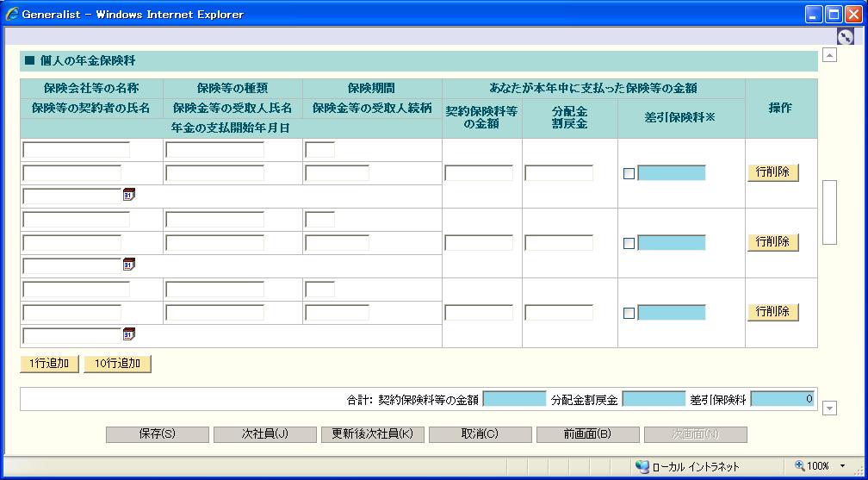Image resolution: width=868 pixels, height=480 pixels.
Task: Click beneficiary name field in first row
Action: click(x=214, y=173)
